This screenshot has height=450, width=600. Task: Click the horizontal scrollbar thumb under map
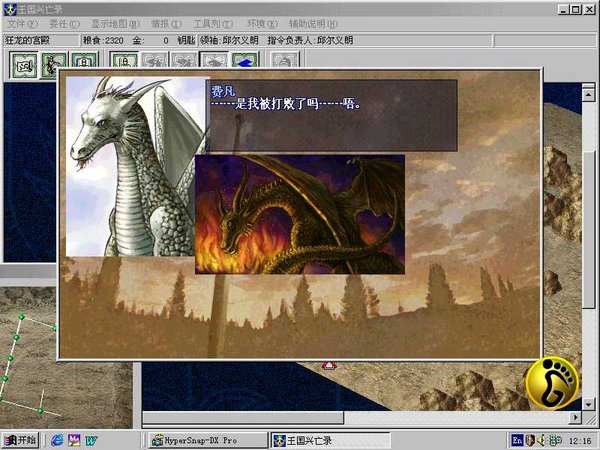243,417
